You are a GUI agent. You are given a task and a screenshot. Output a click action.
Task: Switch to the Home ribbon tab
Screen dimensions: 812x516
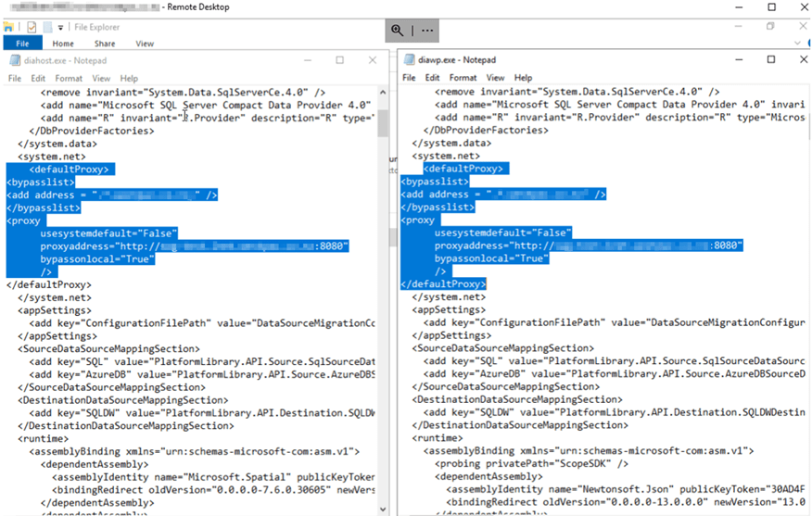[63, 44]
